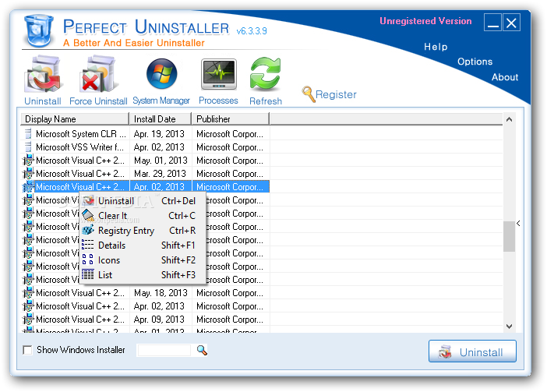Sort by the Display Name column header
Screen dimensions: 547x392
click(75, 119)
